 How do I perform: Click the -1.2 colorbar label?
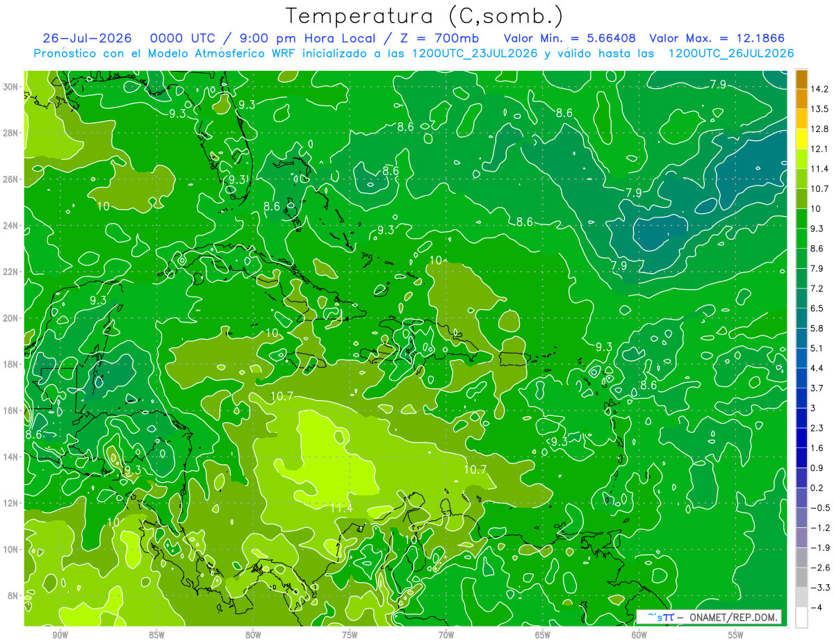pyautogui.click(x=820, y=528)
